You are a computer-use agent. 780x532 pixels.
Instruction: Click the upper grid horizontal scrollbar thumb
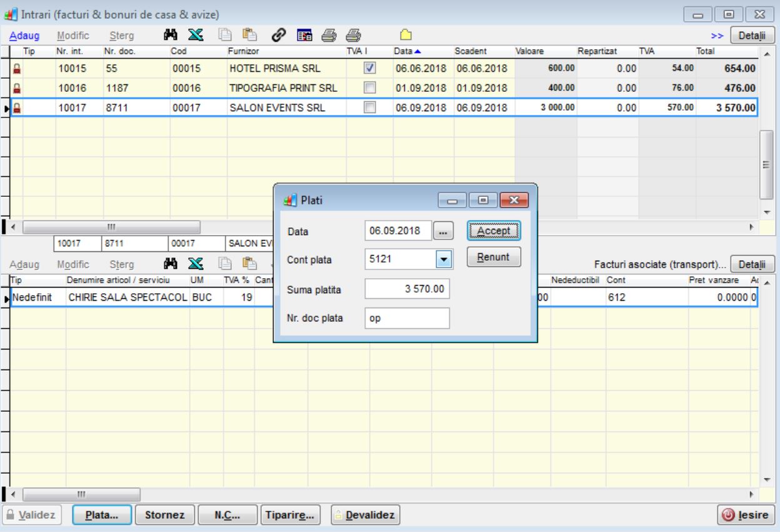[x=112, y=226]
